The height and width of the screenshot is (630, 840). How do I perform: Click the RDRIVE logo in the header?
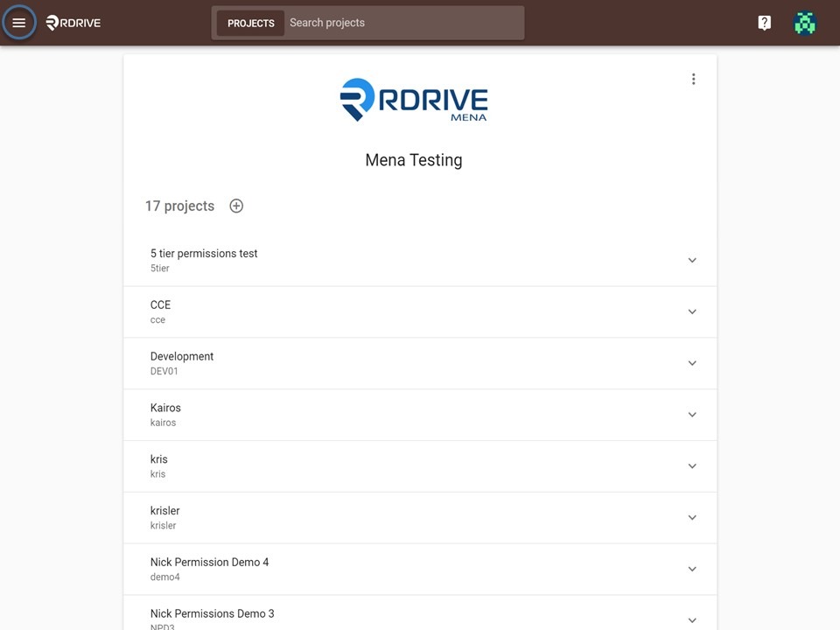tap(73, 23)
